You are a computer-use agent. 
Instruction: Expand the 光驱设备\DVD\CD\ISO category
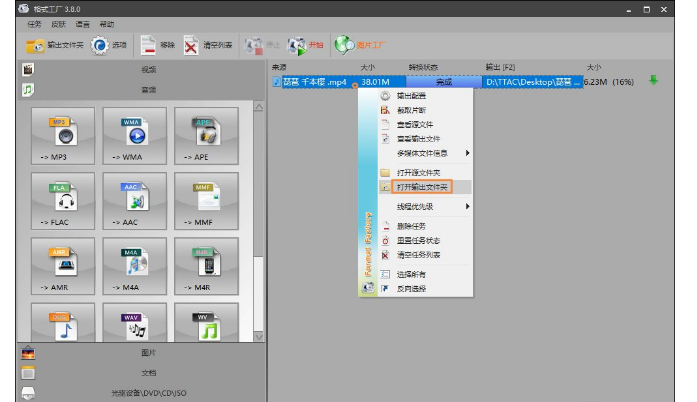pyautogui.click(x=141, y=393)
